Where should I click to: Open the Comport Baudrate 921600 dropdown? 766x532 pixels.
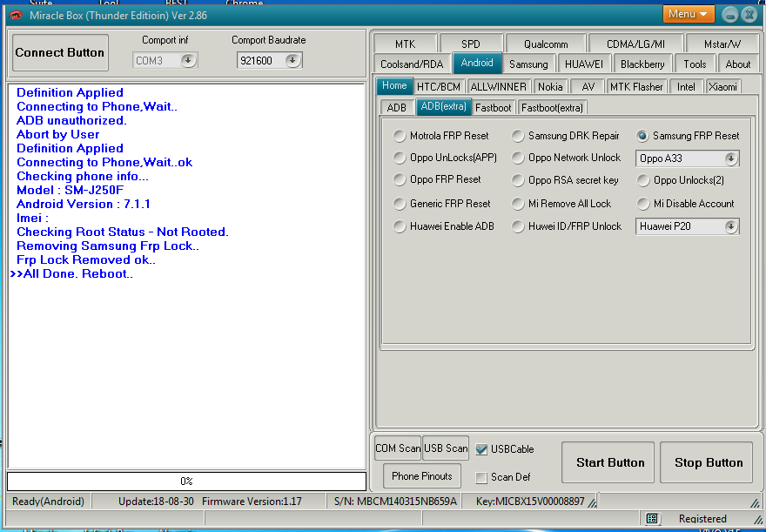click(x=292, y=61)
